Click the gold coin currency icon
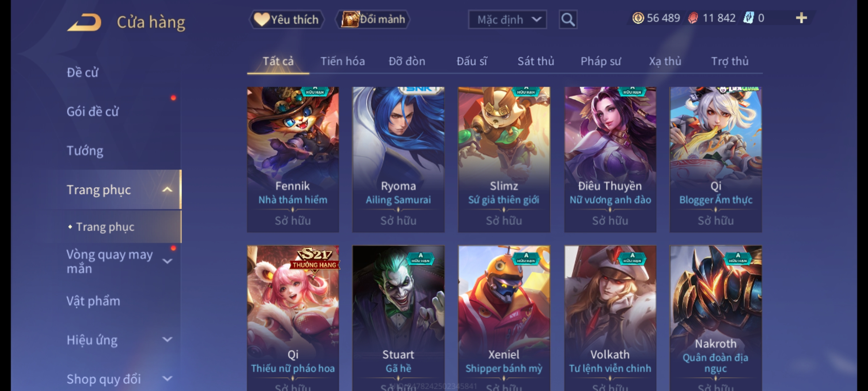868x391 pixels. (x=638, y=18)
